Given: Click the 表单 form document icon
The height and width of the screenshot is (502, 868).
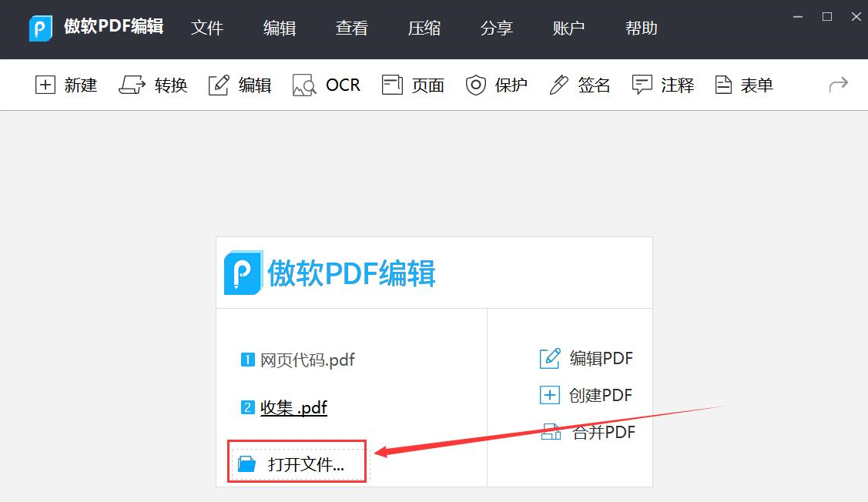Looking at the screenshot, I should click(x=723, y=85).
